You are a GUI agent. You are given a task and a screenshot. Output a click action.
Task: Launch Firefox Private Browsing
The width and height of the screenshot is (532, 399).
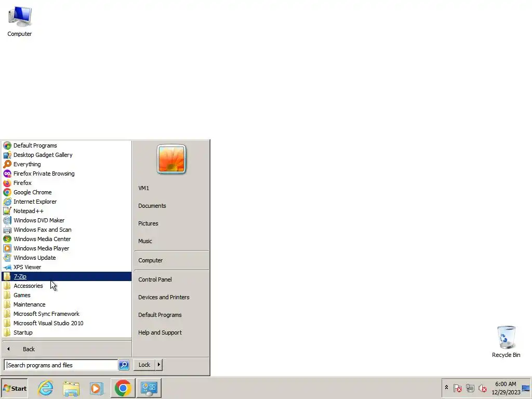pos(66,174)
